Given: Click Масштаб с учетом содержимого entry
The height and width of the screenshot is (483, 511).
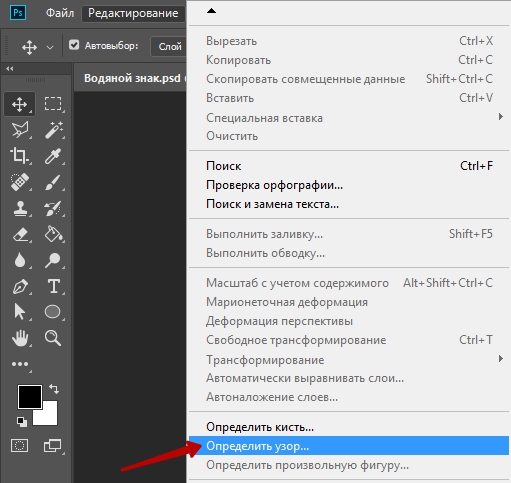Looking at the screenshot, I should [349, 283].
